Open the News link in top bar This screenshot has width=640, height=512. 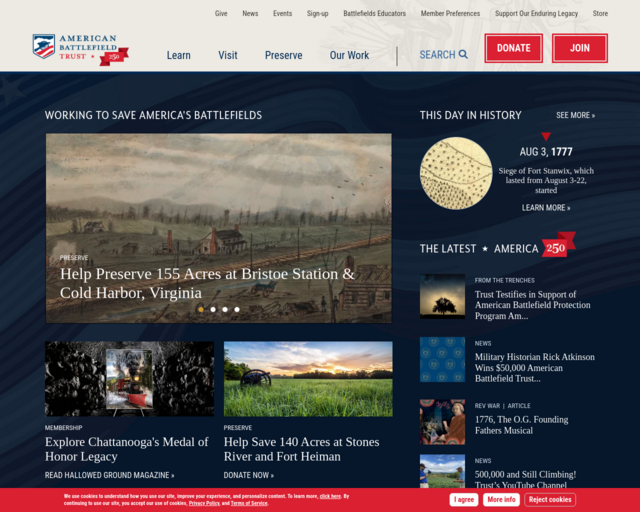pos(250,13)
